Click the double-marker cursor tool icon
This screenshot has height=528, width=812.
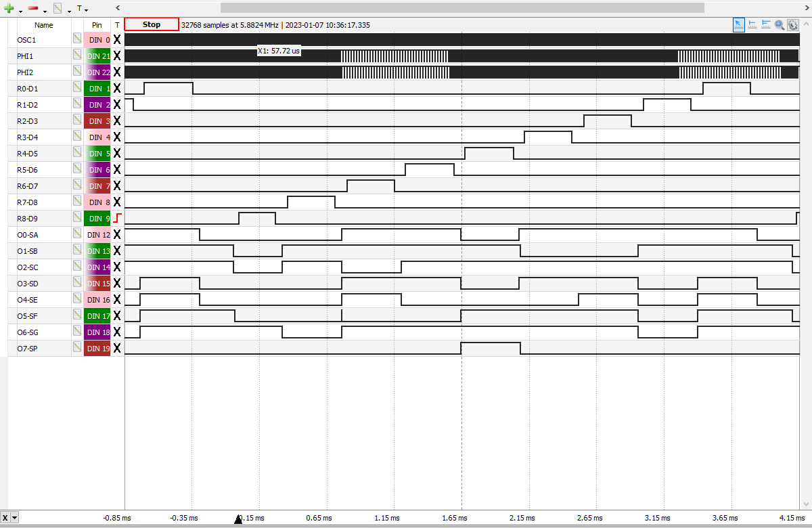coord(766,24)
